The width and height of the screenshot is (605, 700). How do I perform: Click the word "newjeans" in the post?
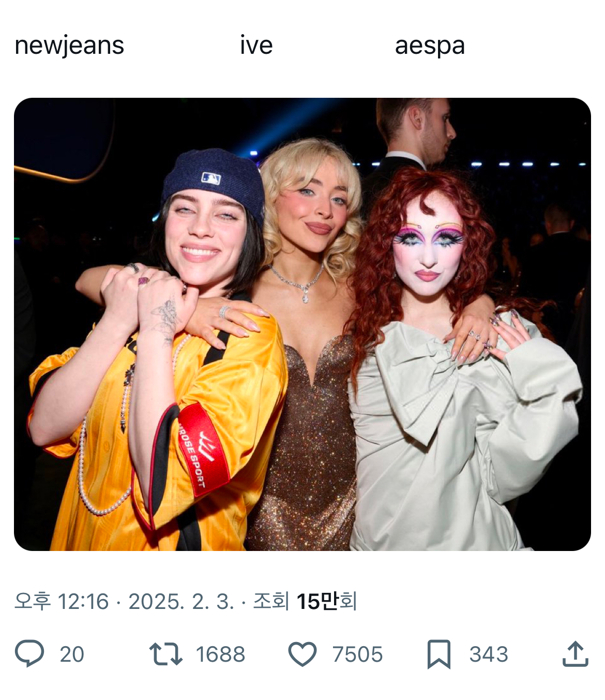(x=69, y=46)
